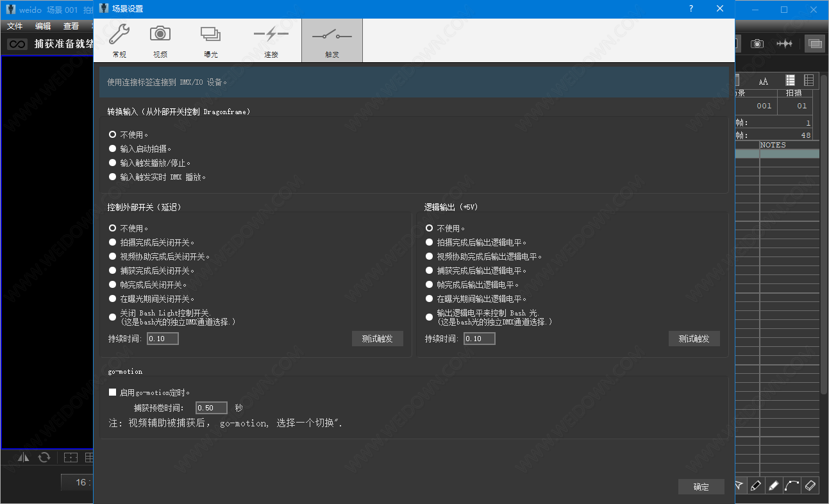Select 不使用 under 控制外部开关
The width and height of the screenshot is (829, 504).
coord(128,228)
